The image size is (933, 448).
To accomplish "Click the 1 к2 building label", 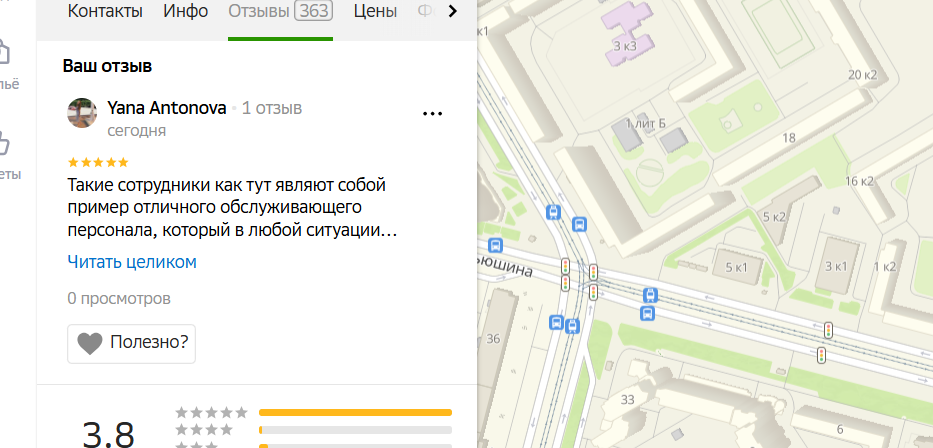I will (x=885, y=267).
